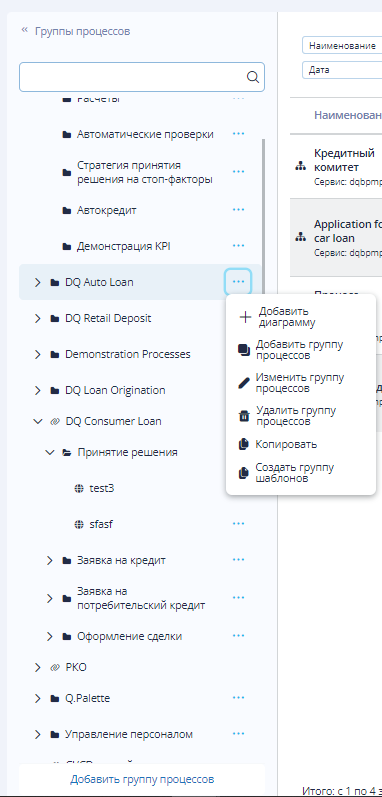Viewport: 382px width, 797px height.
Task: Open options for Оформление сделки
Action: pos(238,636)
